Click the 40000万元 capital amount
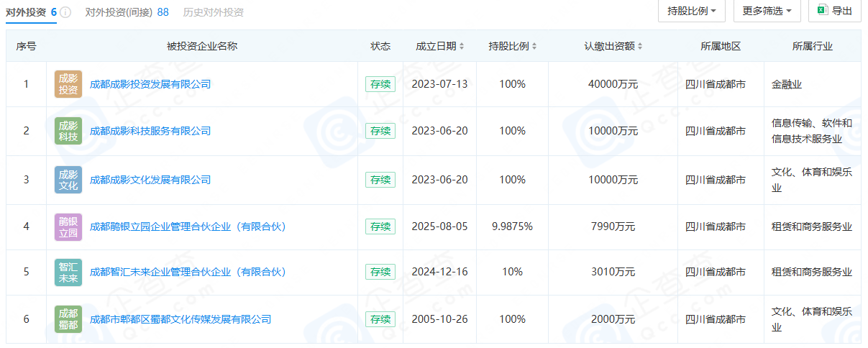This screenshot has width=868, height=348. (x=613, y=84)
